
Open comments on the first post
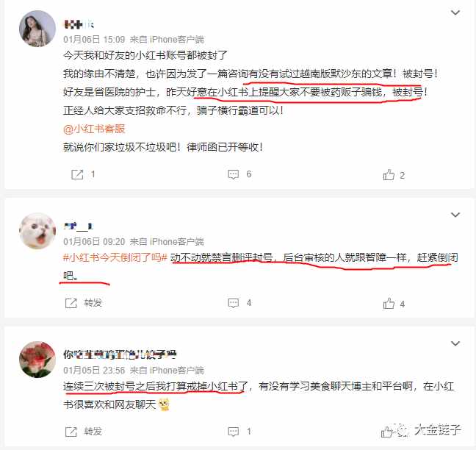(233, 174)
